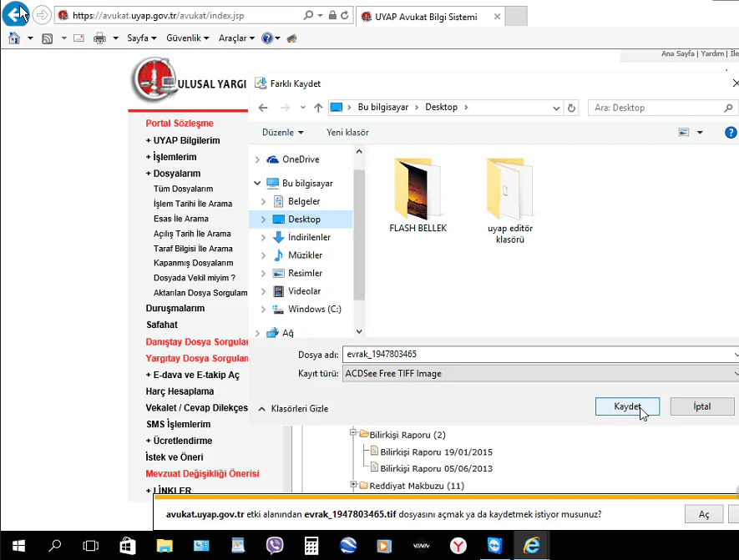Screen dimensions: 739x560
Task: Open the path history dropdown arrow
Action: 556,108
